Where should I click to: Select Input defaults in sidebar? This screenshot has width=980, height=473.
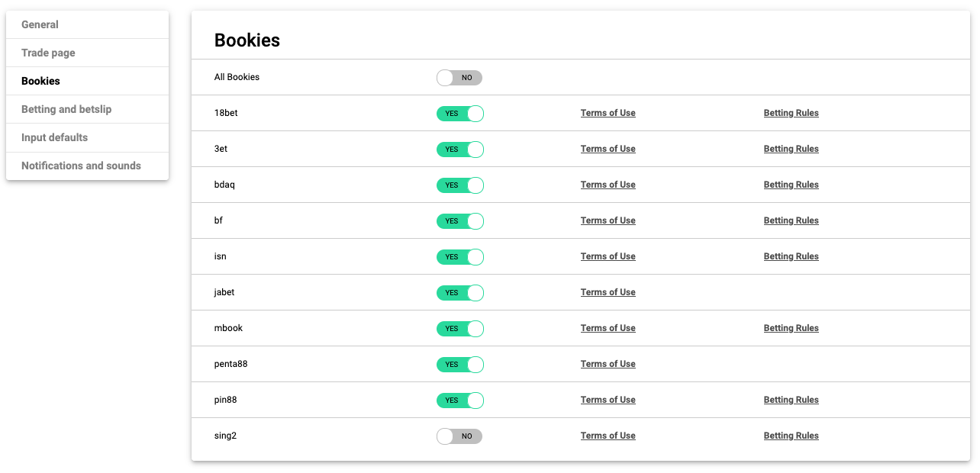click(54, 137)
